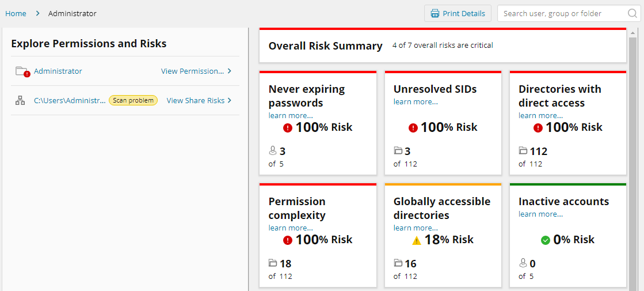Open learn more under Inactive accounts

540,214
